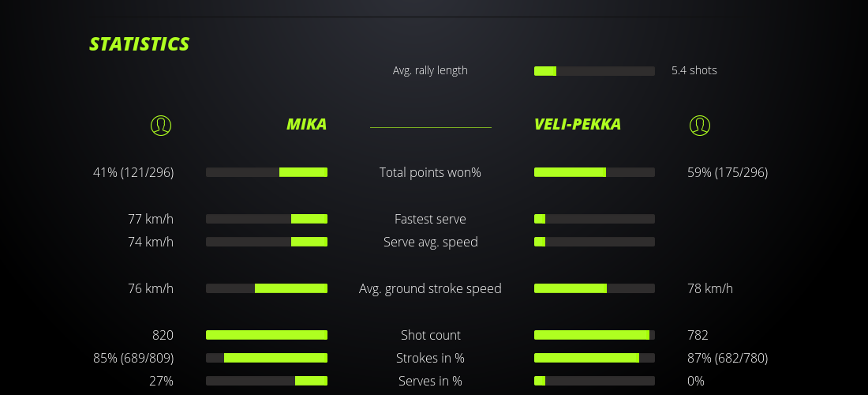Click the 5.4 shots value
The height and width of the screenshot is (395, 868).
(x=694, y=70)
